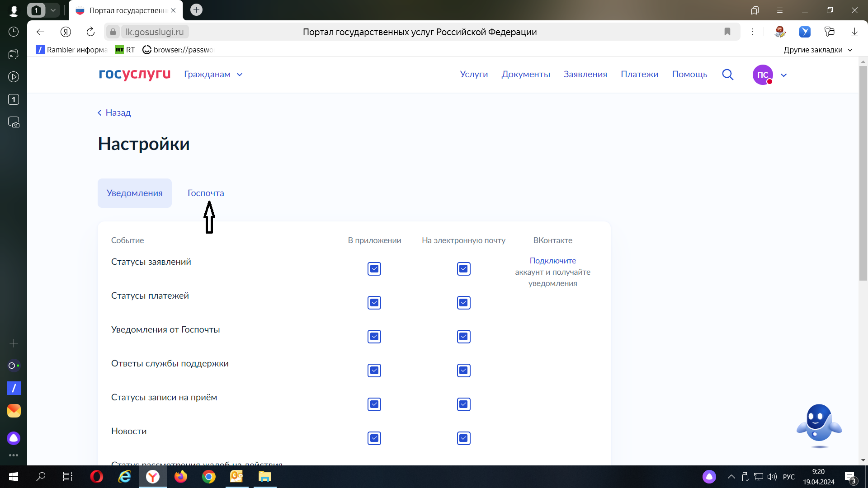The image size is (868, 488).
Task: Open Firefox from the taskbar
Action: [x=180, y=477]
